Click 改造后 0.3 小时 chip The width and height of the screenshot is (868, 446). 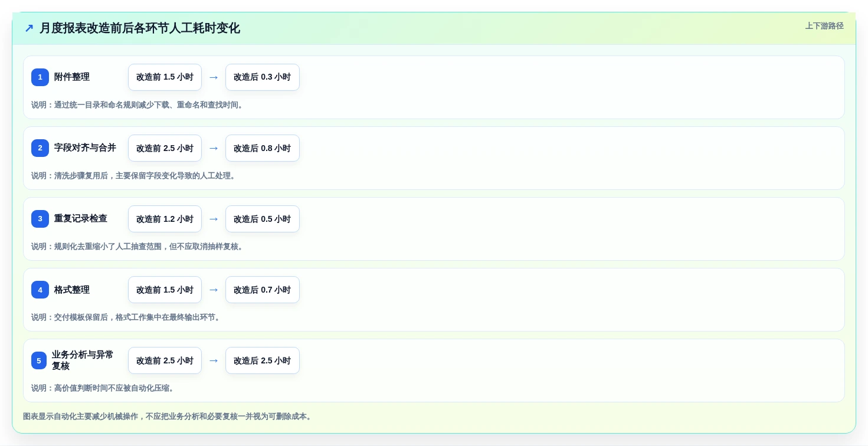[263, 77]
